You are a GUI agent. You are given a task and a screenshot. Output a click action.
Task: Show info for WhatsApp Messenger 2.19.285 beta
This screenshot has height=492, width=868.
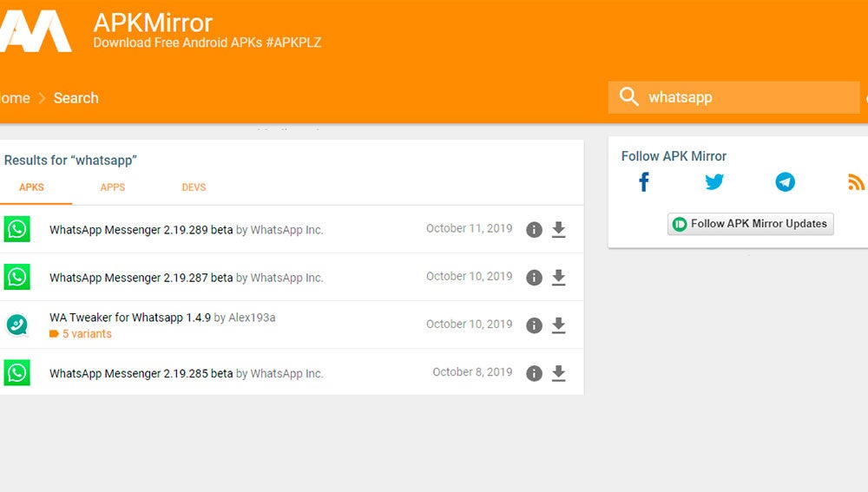[x=534, y=373]
